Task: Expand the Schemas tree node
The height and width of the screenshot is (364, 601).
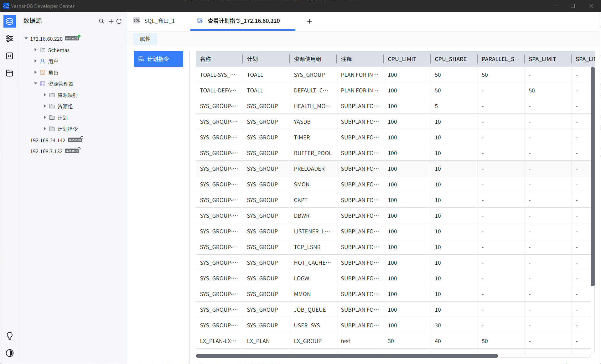Action: (x=35, y=50)
